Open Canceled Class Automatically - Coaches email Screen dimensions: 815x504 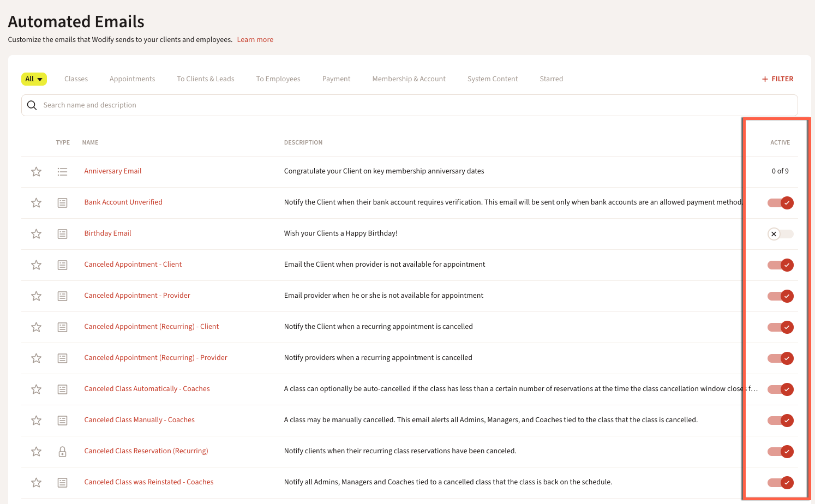pos(147,389)
